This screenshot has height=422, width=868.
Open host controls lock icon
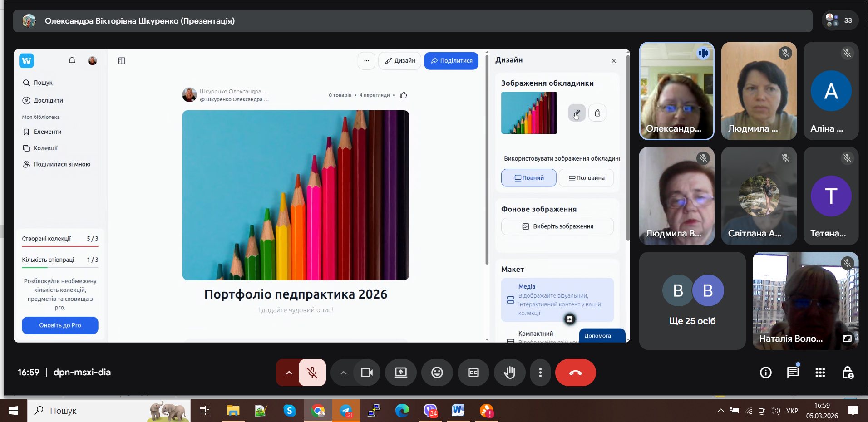(848, 373)
